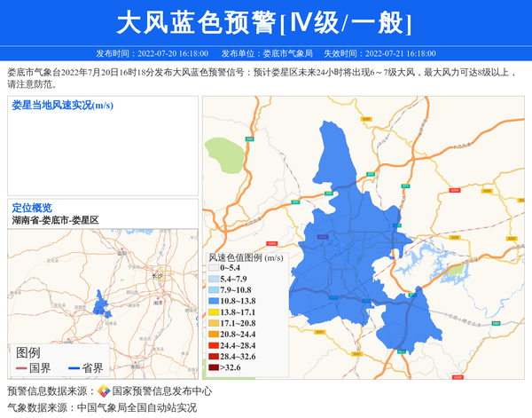This screenshot has height=418, width=532.
Task: Select the 10.8~13.8 blue legend swatch
Action: click(213, 302)
